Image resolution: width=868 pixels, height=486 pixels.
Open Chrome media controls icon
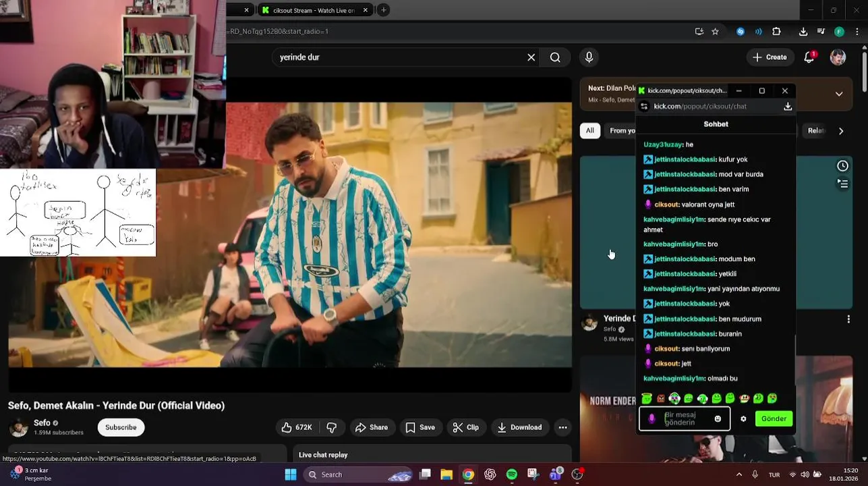[821, 31]
